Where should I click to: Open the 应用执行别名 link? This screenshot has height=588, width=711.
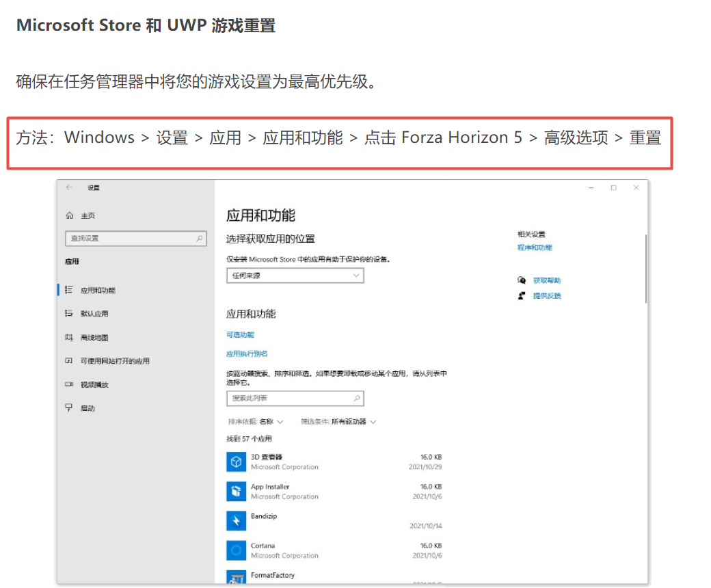coord(247,353)
